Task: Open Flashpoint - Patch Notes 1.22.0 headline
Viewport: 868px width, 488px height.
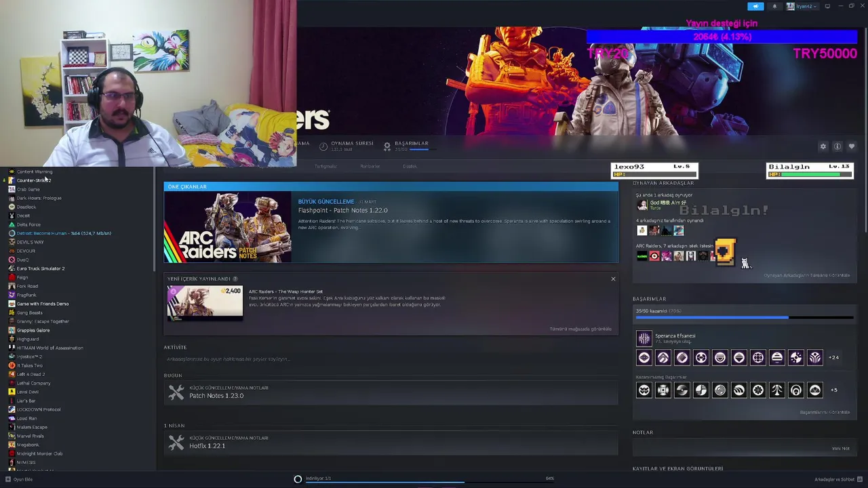Action: (343, 210)
